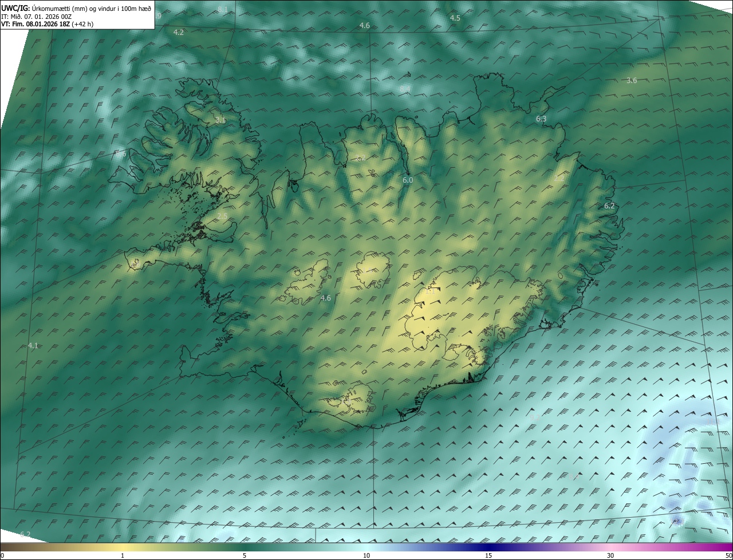Click the '30' tick label on the color scale
This screenshot has width=733, height=560.
click(x=610, y=555)
